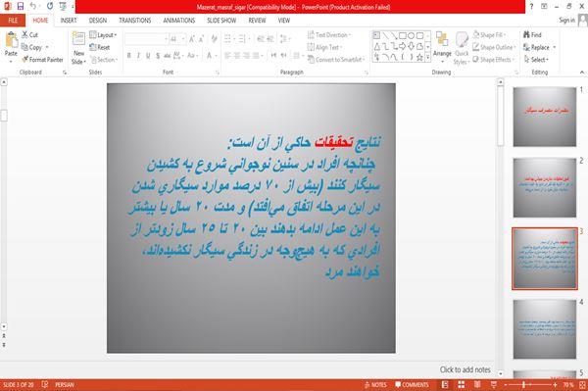The width and height of the screenshot is (588, 391).
Task: Toggle COMMENTS pane in status bar
Action: point(412,384)
